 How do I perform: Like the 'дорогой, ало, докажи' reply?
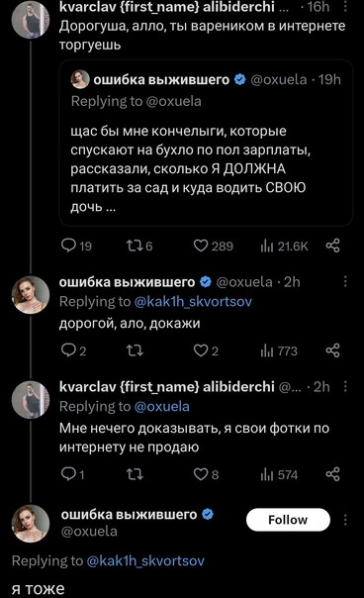pyautogui.click(x=206, y=350)
